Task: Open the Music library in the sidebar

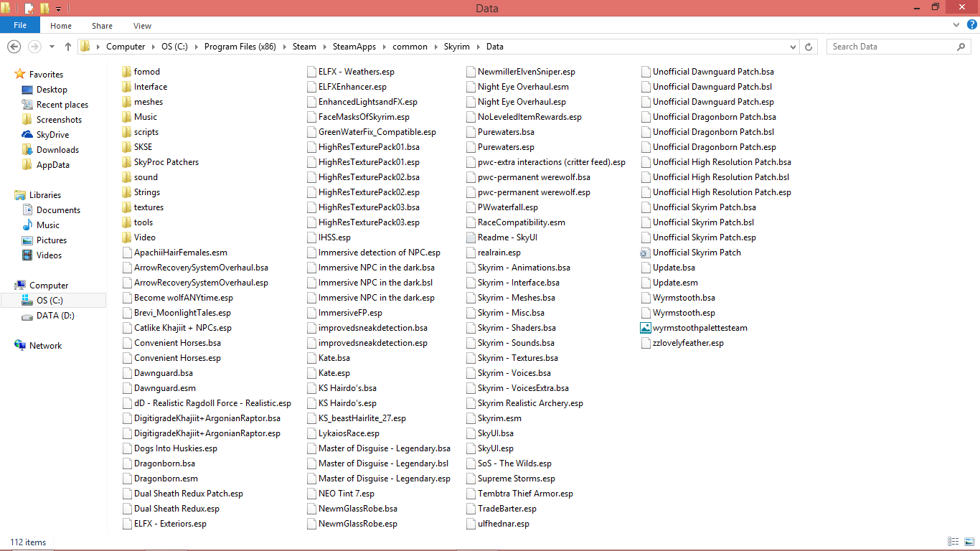Action: tap(48, 225)
